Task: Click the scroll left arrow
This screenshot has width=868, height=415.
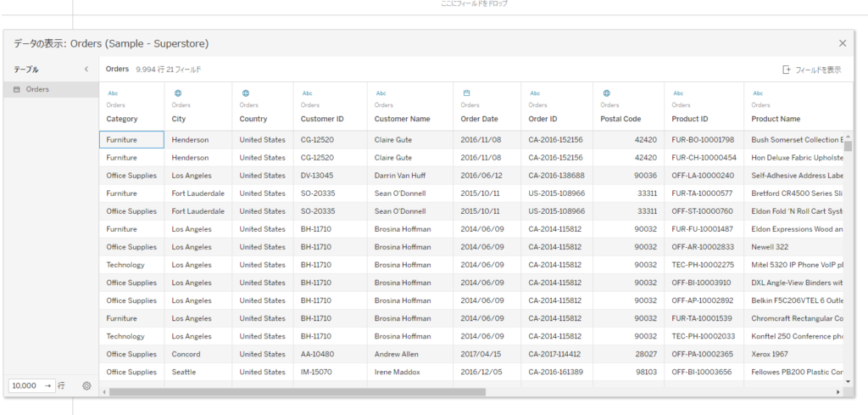Action: coord(104,392)
